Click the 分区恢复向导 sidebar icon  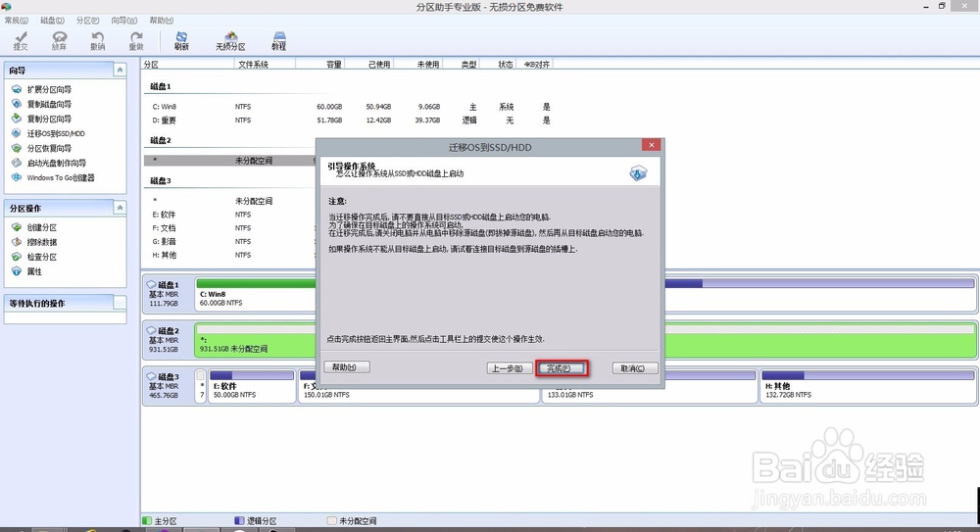[17, 148]
